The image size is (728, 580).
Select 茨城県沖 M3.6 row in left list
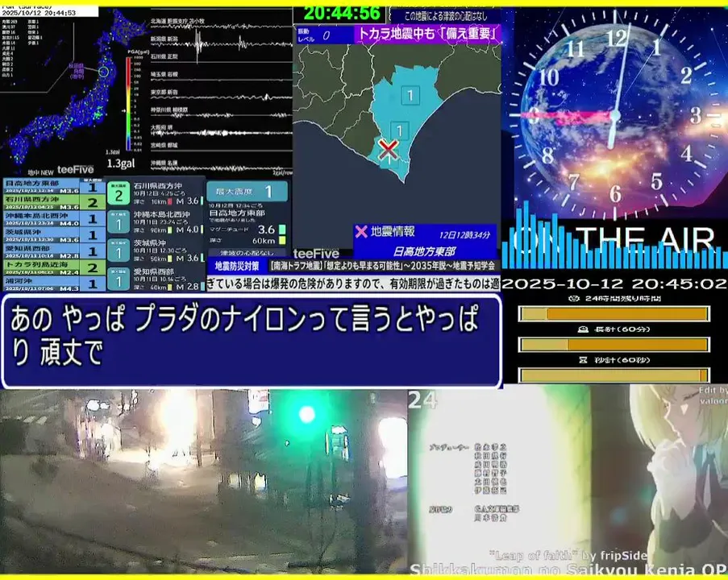(x=54, y=234)
